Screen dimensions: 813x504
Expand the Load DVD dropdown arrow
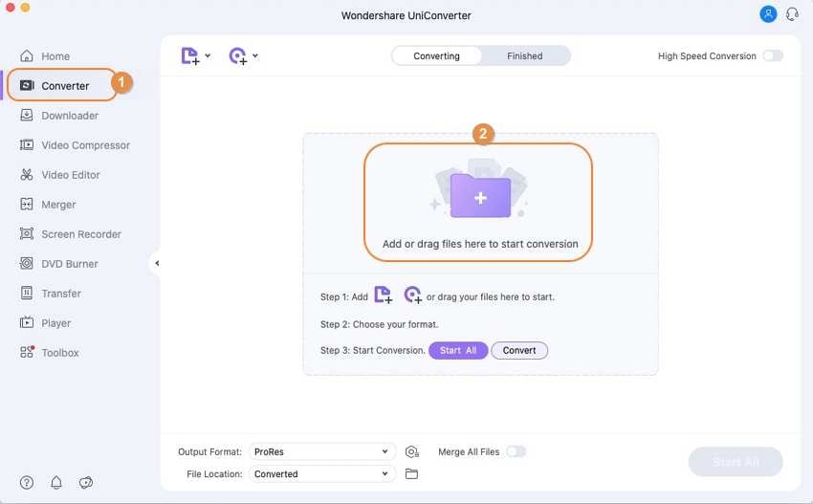coord(255,55)
